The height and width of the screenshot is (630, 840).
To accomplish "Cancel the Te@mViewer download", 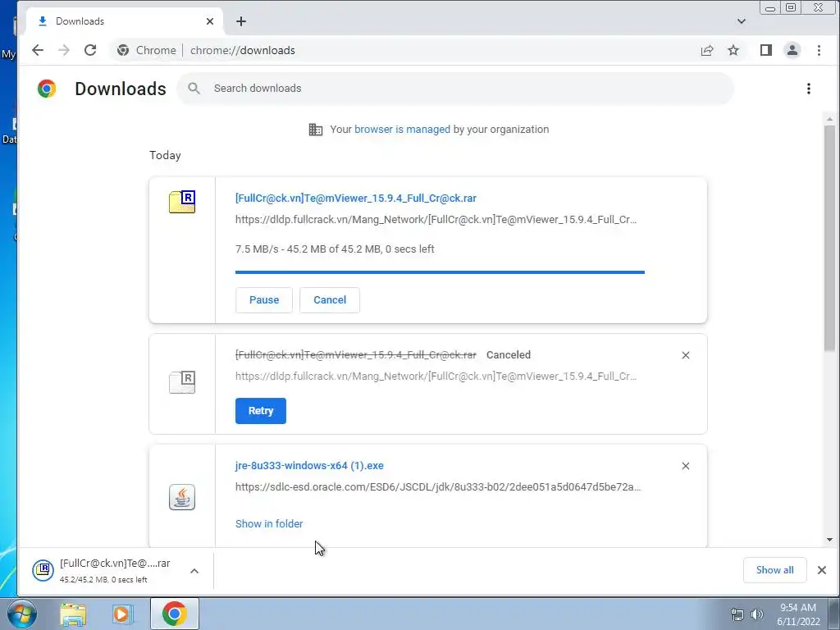I will [x=330, y=300].
